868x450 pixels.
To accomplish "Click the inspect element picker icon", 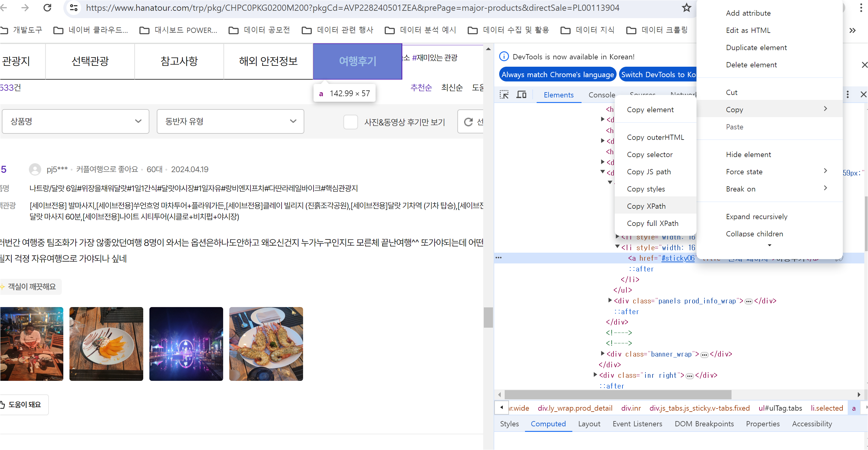I will (x=504, y=95).
